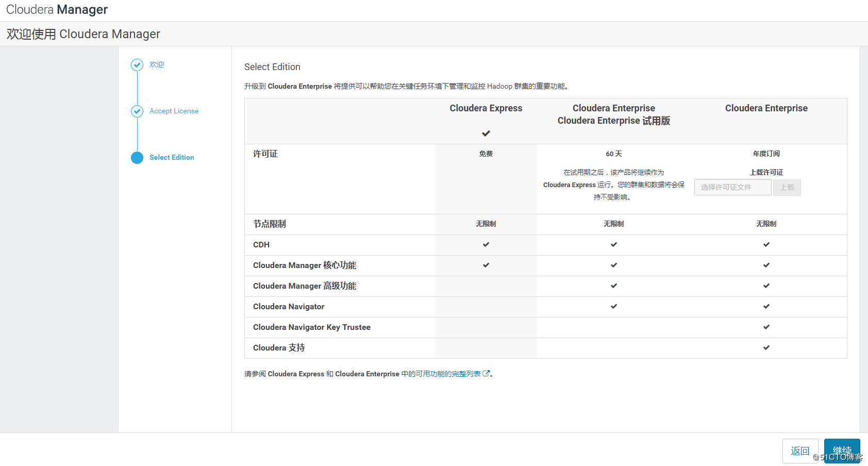Image resolution: width=868 pixels, height=466 pixels.
Task: Open the Accept License wizard step
Action: point(174,111)
